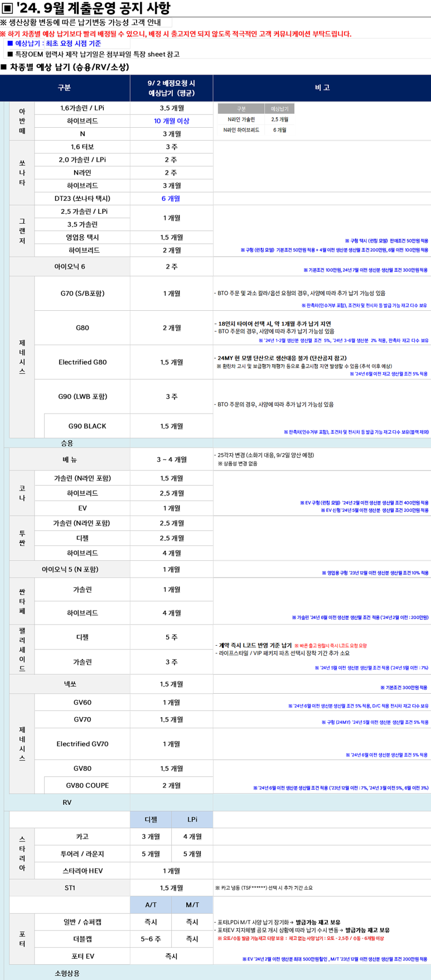Select the 영업용 택시 cell
This screenshot has height=980, width=431.
pos(83,237)
